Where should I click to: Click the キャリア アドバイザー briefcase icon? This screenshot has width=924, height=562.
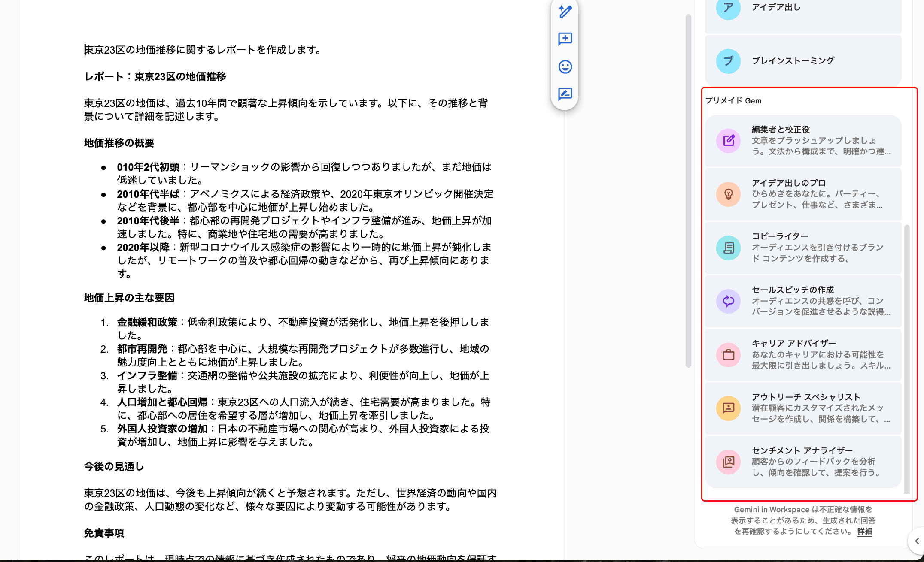(x=729, y=355)
